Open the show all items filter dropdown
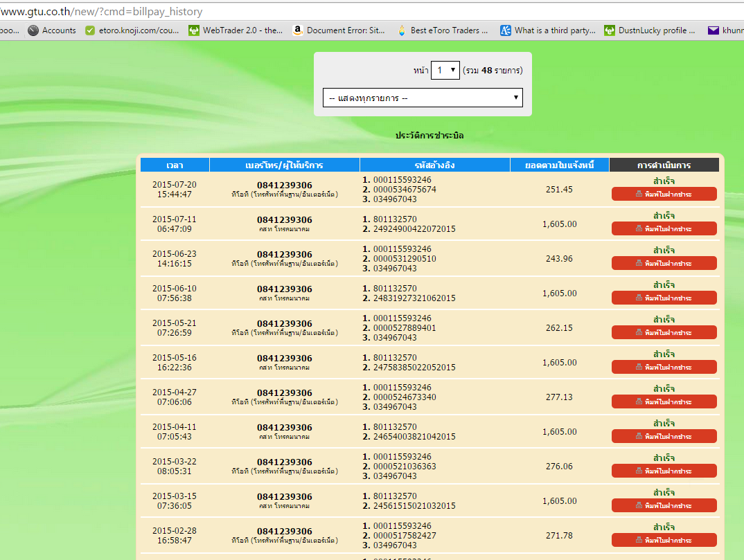Image resolution: width=744 pixels, height=560 pixels. 423,98
